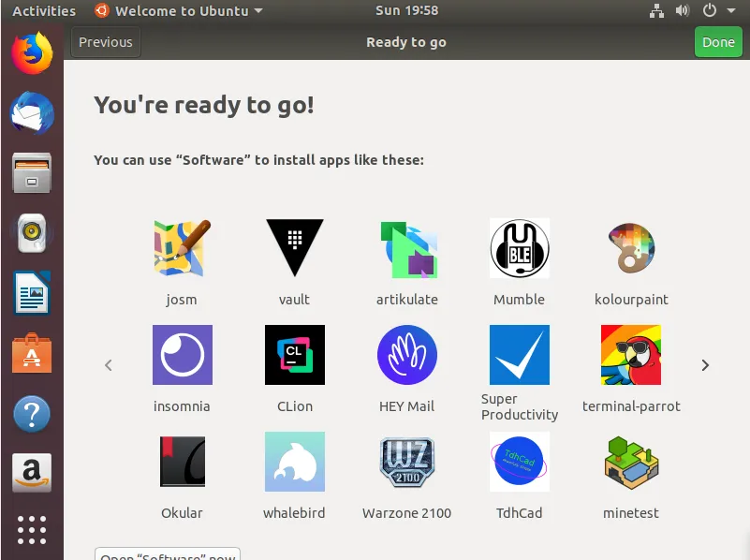Open the Show Applications grid

tap(31, 530)
